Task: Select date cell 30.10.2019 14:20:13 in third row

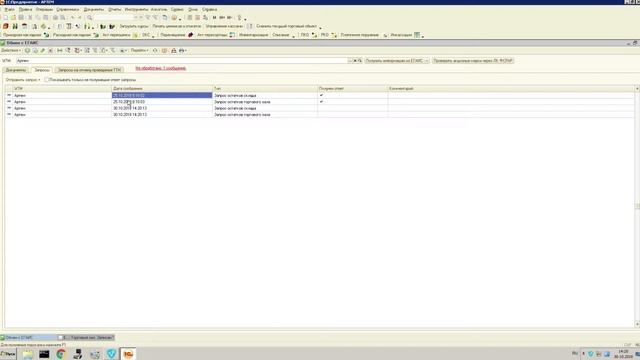Action: (162, 109)
